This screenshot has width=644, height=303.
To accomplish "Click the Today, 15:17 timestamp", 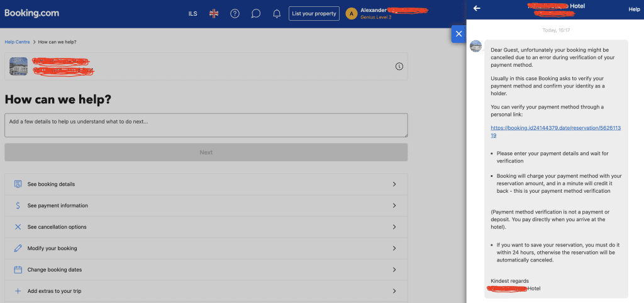I will coord(556,30).
